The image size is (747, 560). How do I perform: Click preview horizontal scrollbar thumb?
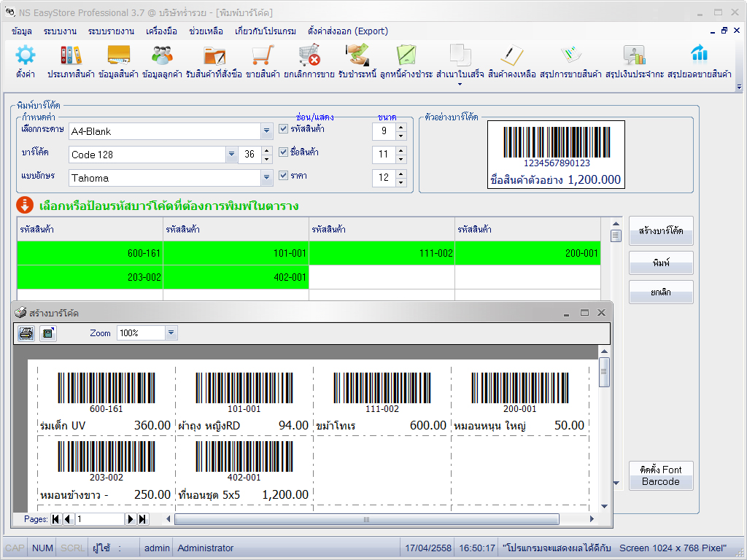tap(366, 519)
